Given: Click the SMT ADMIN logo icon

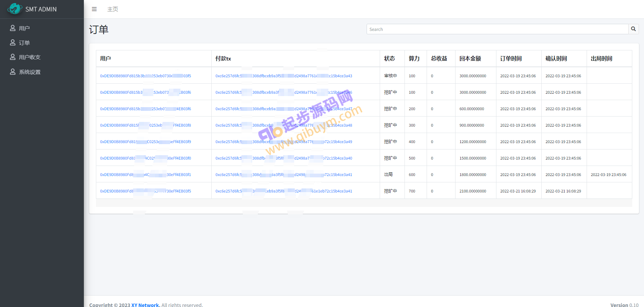Looking at the screenshot, I should (x=14, y=9).
